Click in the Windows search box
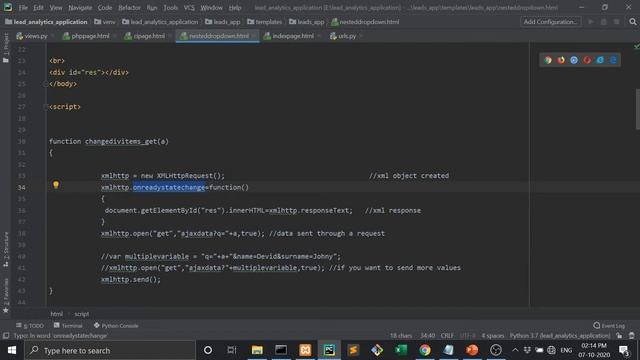The image size is (640, 360). click(110, 350)
